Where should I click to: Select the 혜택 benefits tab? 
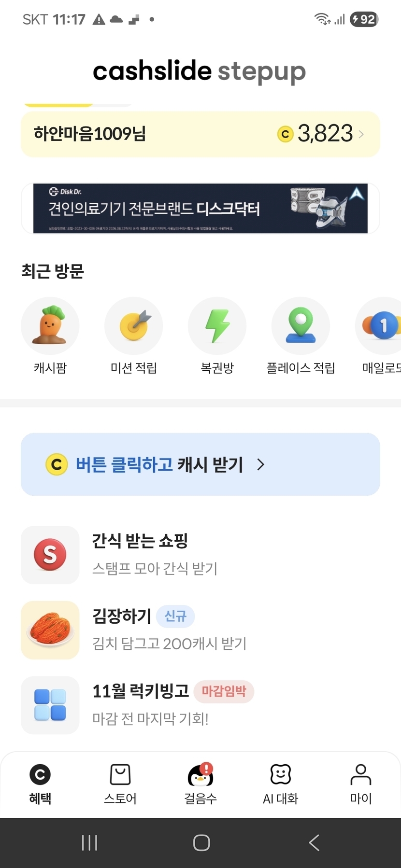tap(40, 784)
